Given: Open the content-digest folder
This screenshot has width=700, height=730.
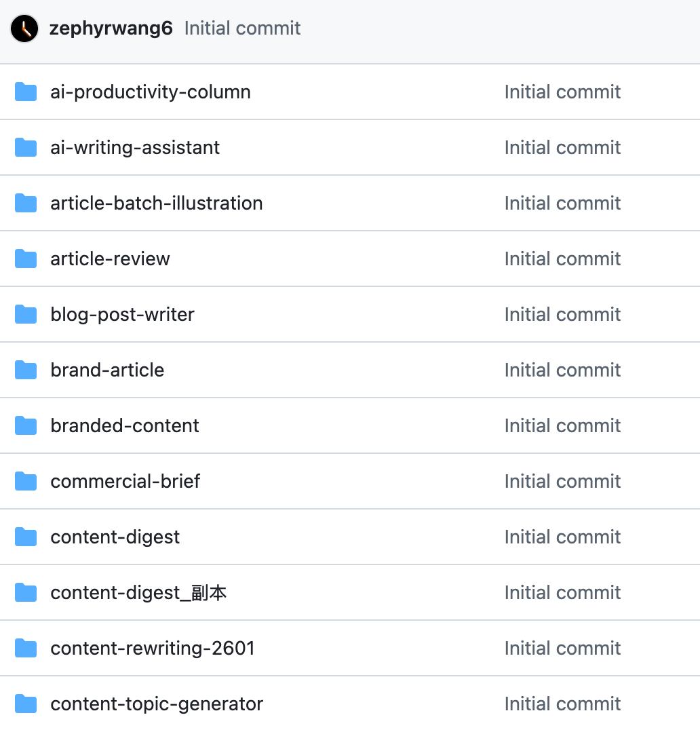Looking at the screenshot, I should pyautogui.click(x=115, y=537).
